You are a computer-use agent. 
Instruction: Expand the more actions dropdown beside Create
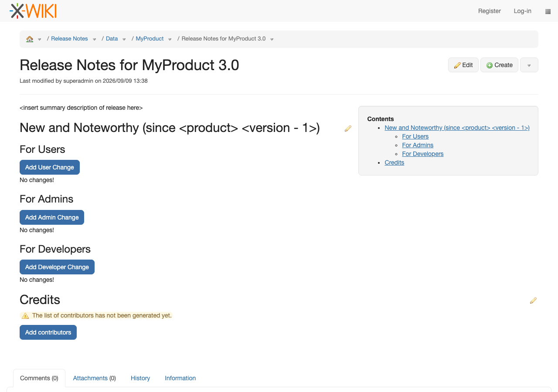pyautogui.click(x=529, y=65)
